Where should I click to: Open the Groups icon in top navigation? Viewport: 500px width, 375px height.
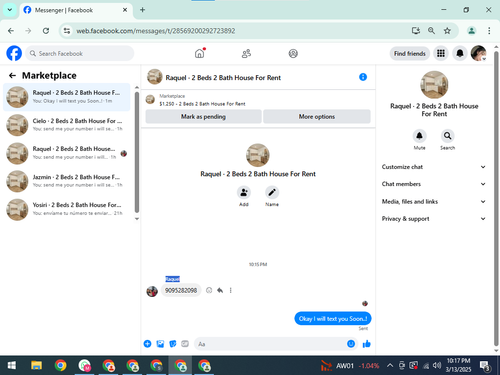click(293, 53)
